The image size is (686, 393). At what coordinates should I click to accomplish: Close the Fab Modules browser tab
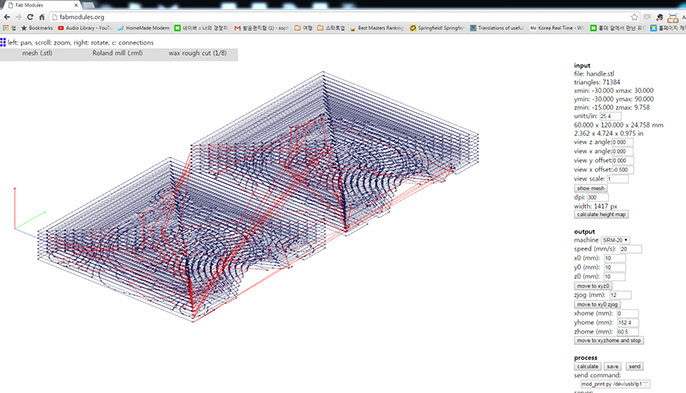coord(76,5)
